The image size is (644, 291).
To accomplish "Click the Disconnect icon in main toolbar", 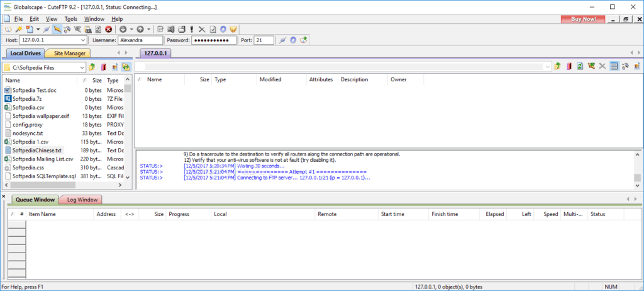I will pyautogui.click(x=57, y=29).
